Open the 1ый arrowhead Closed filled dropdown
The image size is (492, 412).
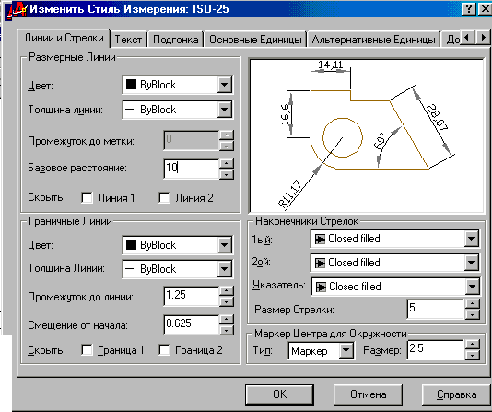click(x=471, y=238)
